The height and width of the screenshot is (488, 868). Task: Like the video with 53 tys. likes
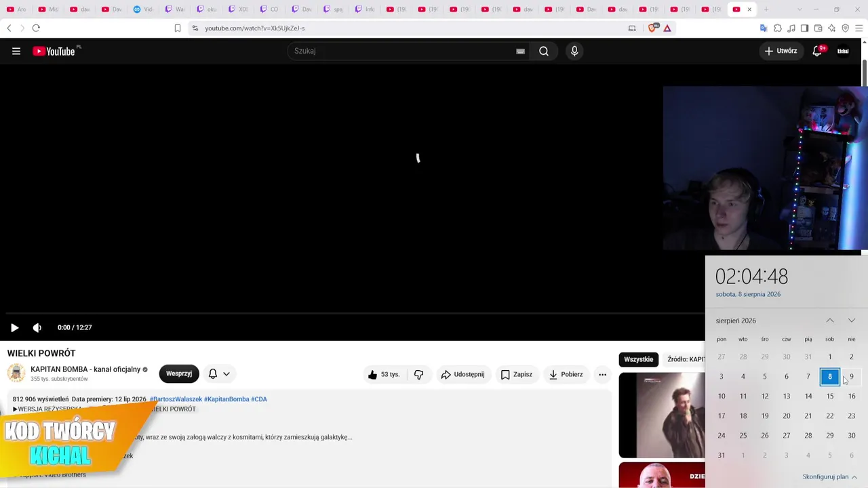[x=384, y=374]
